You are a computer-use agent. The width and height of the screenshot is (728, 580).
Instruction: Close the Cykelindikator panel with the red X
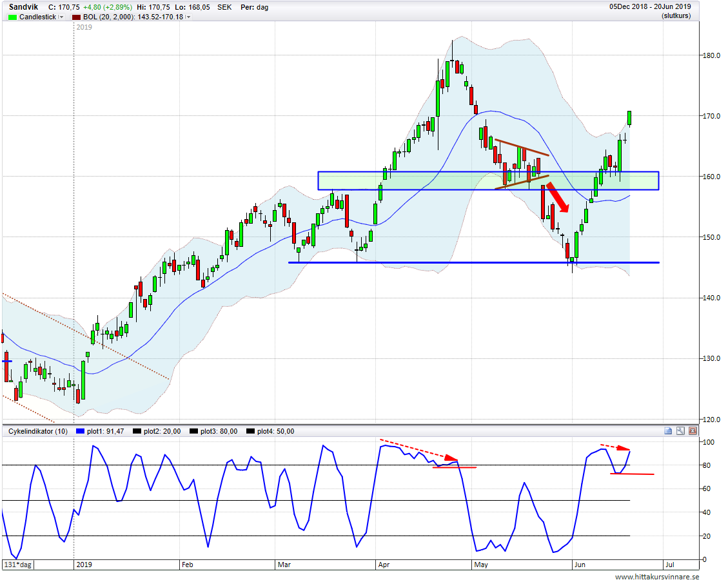(x=693, y=431)
